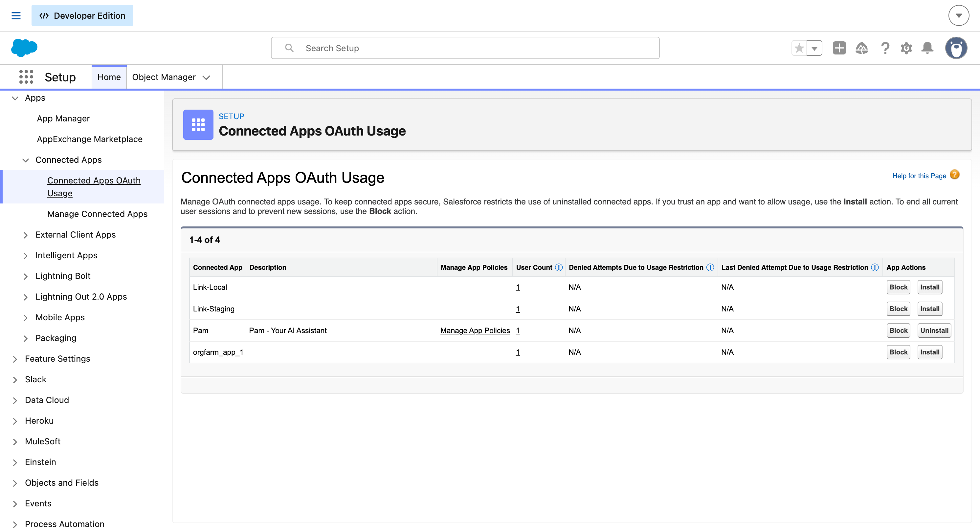Open the App Launcher dots grid
The image size is (980, 531).
26,77
